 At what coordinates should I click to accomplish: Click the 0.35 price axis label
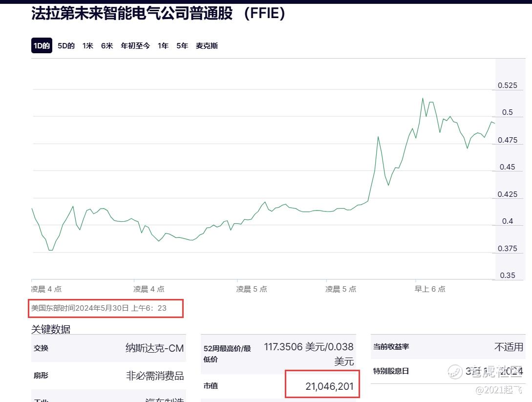coord(507,275)
